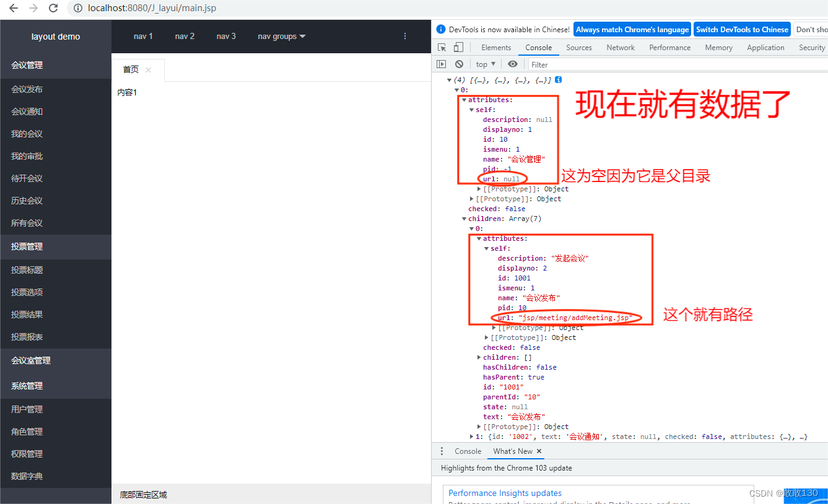Switch to the Application tab
This screenshot has height=504, width=828.
point(765,47)
